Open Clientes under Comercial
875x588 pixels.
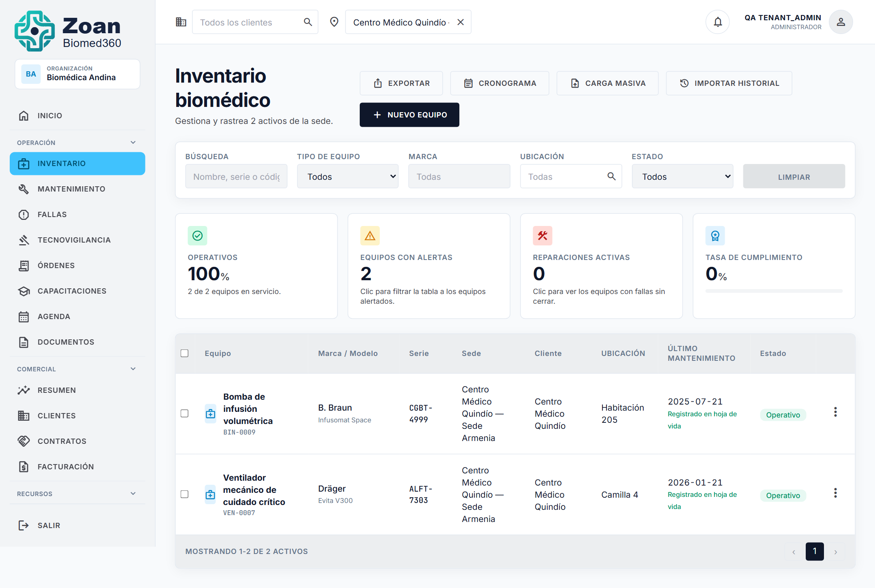[77, 416]
